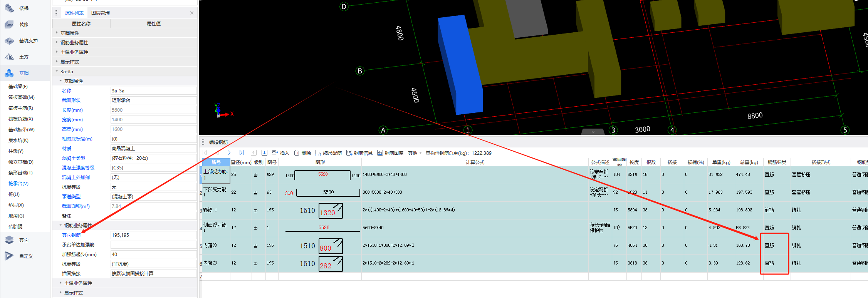Click the 混凝土强度等级 property link
The image size is (868, 298).
pyautogui.click(x=78, y=167)
